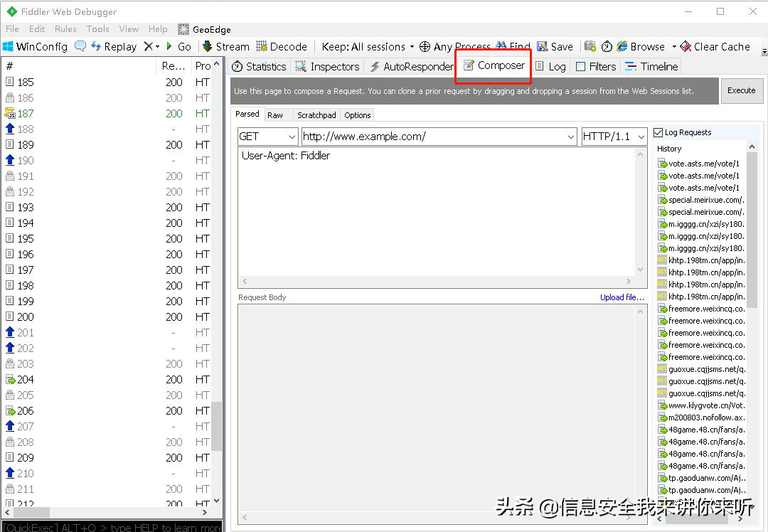Image resolution: width=768 pixels, height=532 pixels.
Task: Click the # column header
Action: 78,65
